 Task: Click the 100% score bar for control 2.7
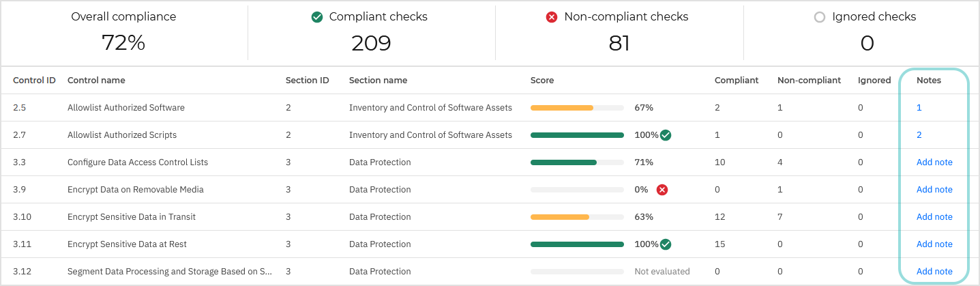pos(577,135)
